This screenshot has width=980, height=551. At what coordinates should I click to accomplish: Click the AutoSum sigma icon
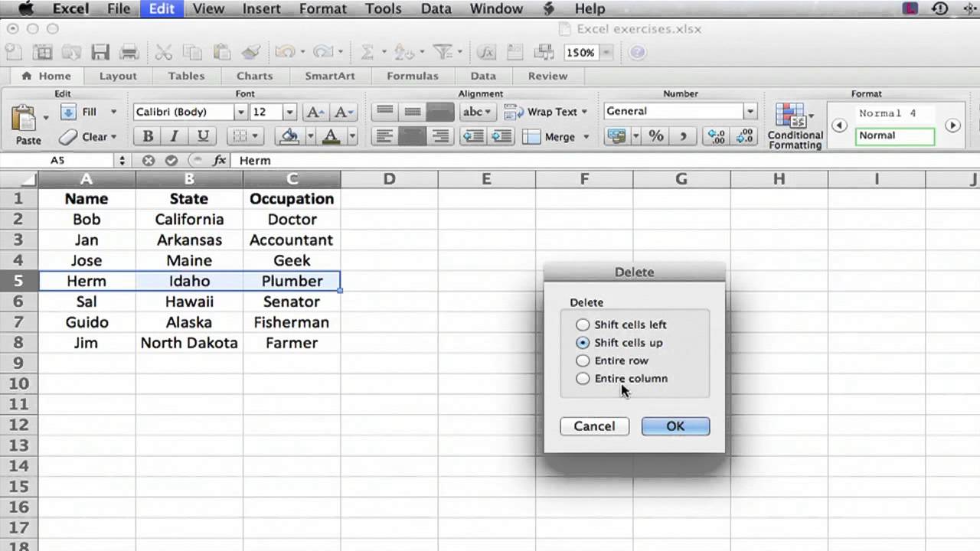(x=367, y=52)
